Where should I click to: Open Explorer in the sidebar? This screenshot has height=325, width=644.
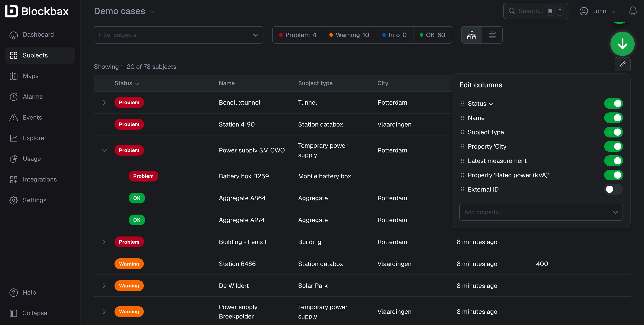(x=40, y=138)
